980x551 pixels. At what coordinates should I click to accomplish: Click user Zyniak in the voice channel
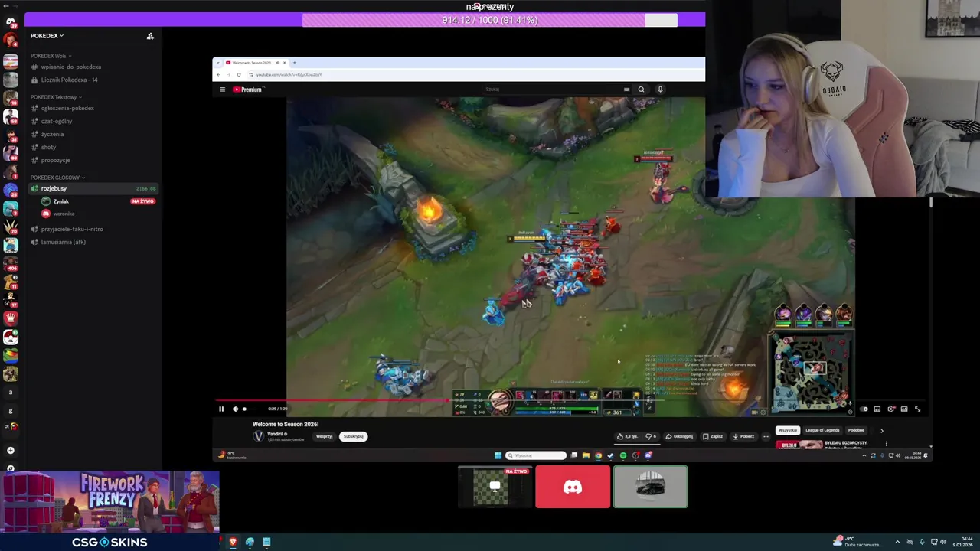60,201
